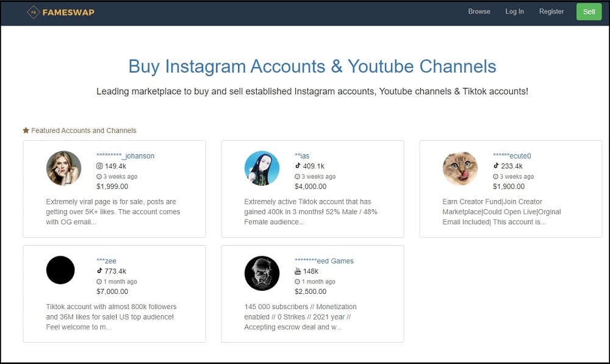Select the 409.1k follower count
Image resolution: width=610 pixels, height=364 pixels.
(x=314, y=166)
